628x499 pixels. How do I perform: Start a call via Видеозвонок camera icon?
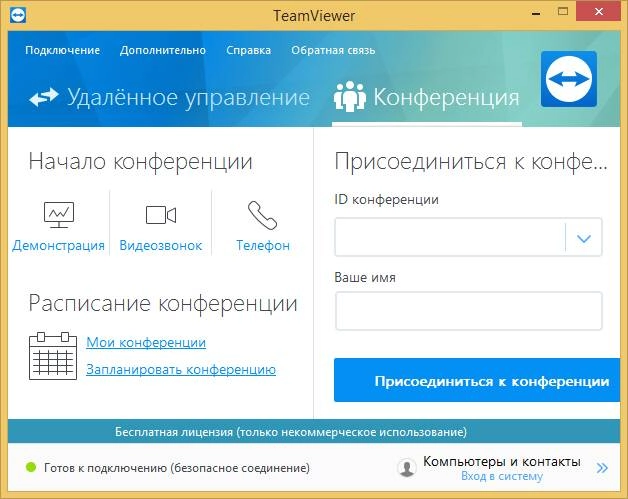point(161,215)
